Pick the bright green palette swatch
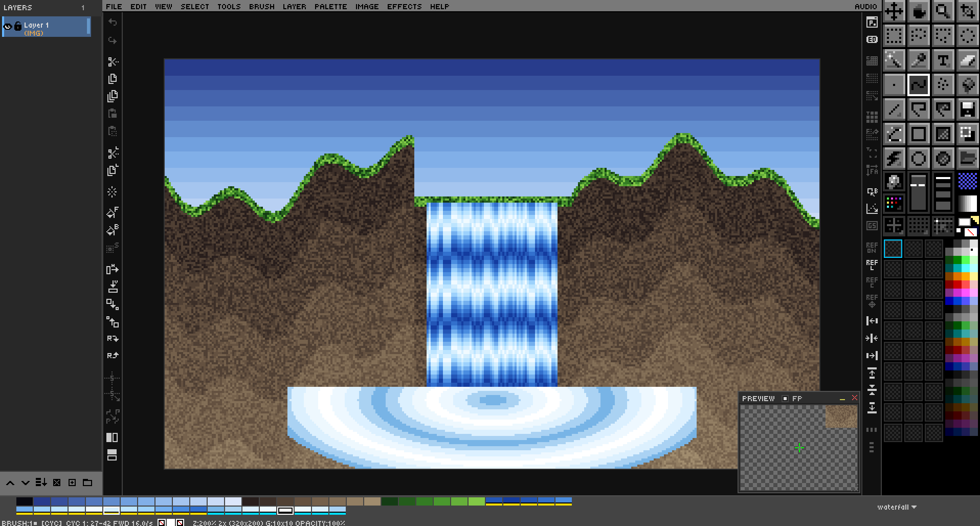 [x=476, y=501]
